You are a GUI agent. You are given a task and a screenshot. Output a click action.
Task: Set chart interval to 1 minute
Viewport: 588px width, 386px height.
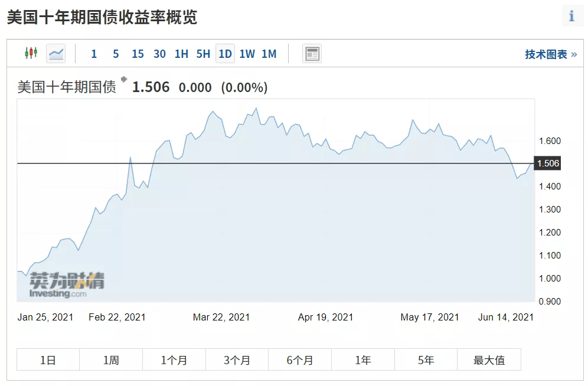pyautogui.click(x=94, y=54)
